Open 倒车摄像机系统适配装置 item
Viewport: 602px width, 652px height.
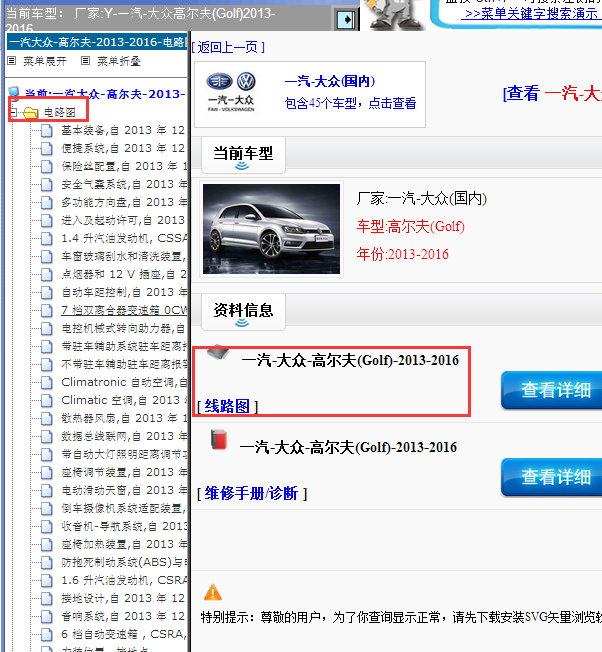point(123,508)
